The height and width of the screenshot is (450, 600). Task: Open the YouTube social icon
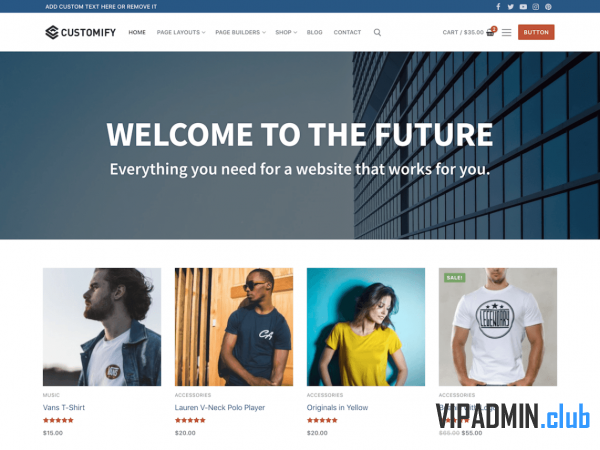point(523,7)
